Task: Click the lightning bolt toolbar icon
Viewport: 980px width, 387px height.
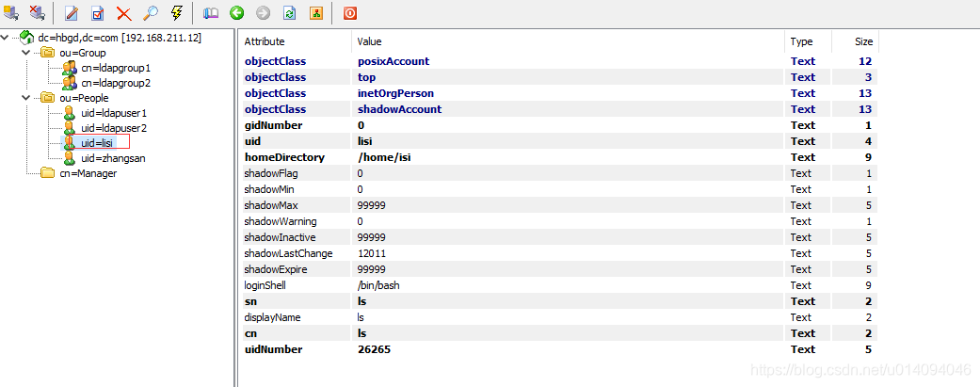Action: pyautogui.click(x=176, y=12)
